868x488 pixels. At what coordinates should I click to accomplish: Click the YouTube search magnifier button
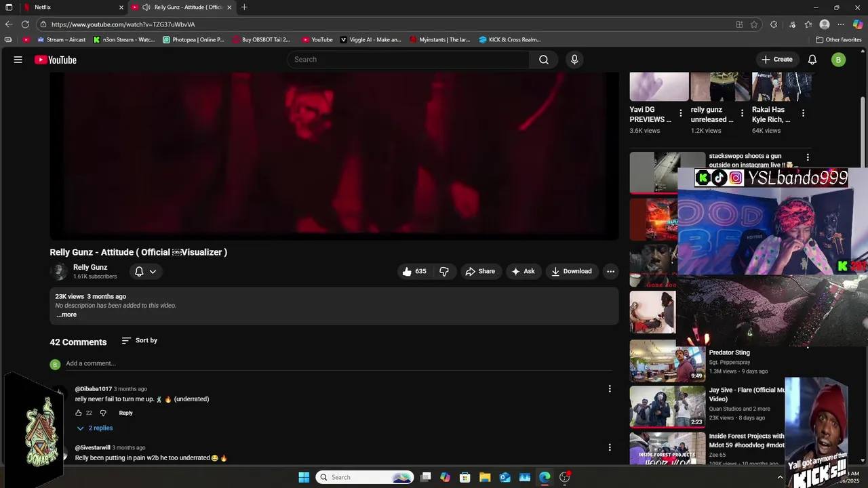click(x=544, y=60)
